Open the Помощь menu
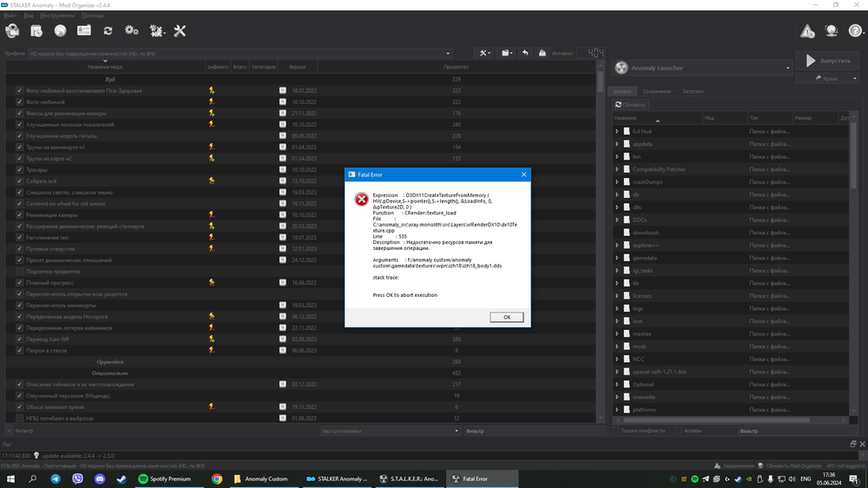 (x=93, y=16)
